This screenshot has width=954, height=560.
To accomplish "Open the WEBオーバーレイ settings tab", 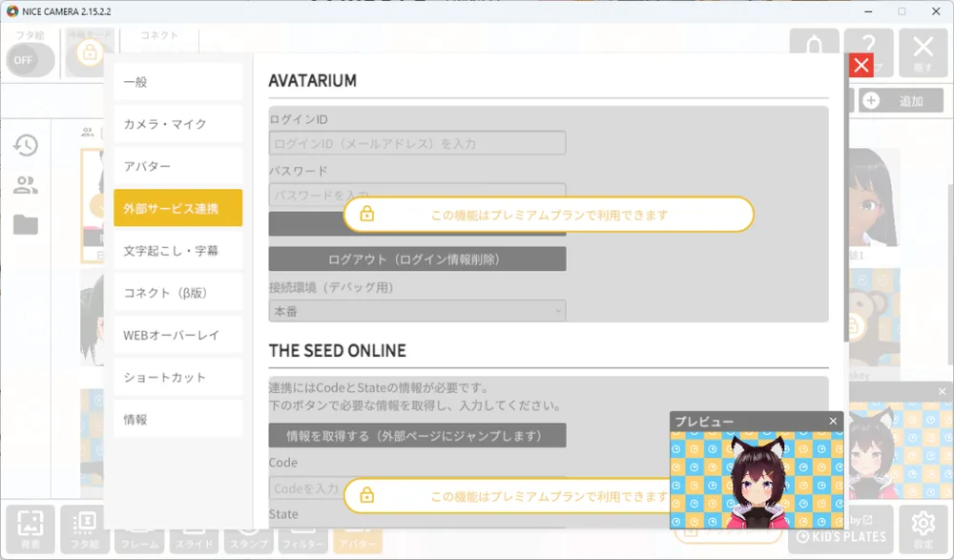I will (177, 335).
